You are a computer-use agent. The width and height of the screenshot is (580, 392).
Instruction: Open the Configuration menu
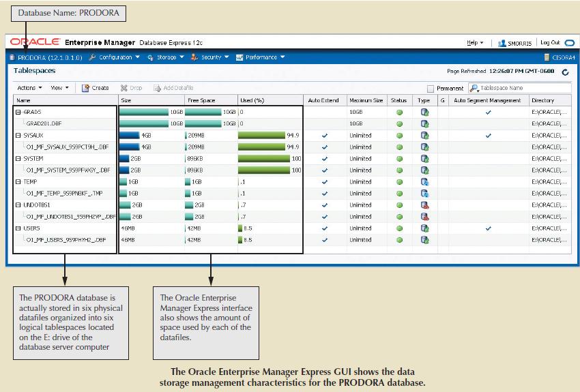pyautogui.click(x=119, y=57)
